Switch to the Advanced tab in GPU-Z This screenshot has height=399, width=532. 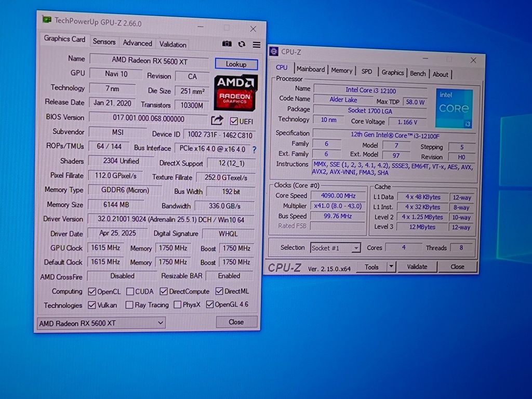(137, 43)
